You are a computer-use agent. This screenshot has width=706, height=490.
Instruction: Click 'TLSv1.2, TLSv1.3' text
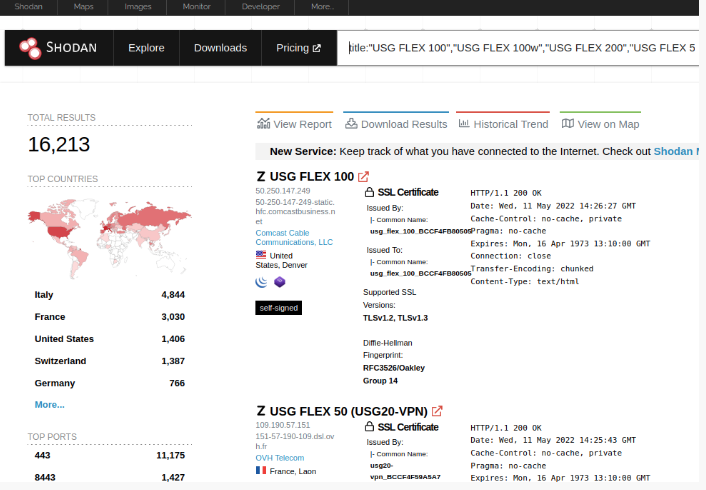pyautogui.click(x=395, y=318)
